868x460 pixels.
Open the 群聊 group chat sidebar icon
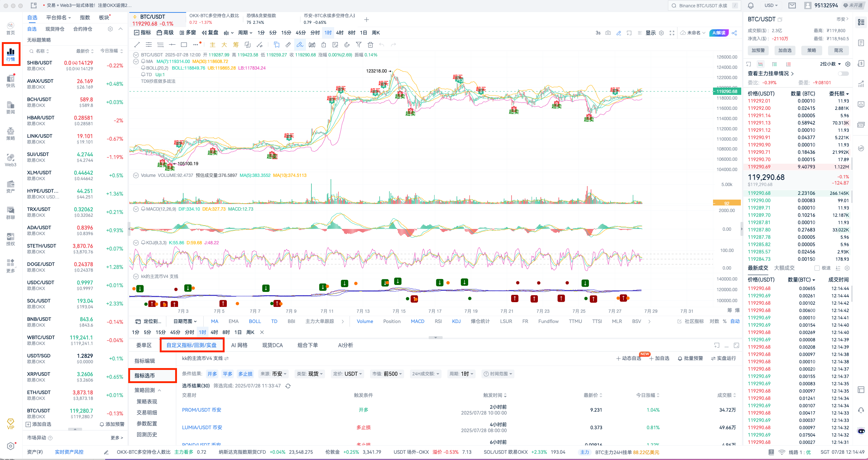(x=11, y=213)
